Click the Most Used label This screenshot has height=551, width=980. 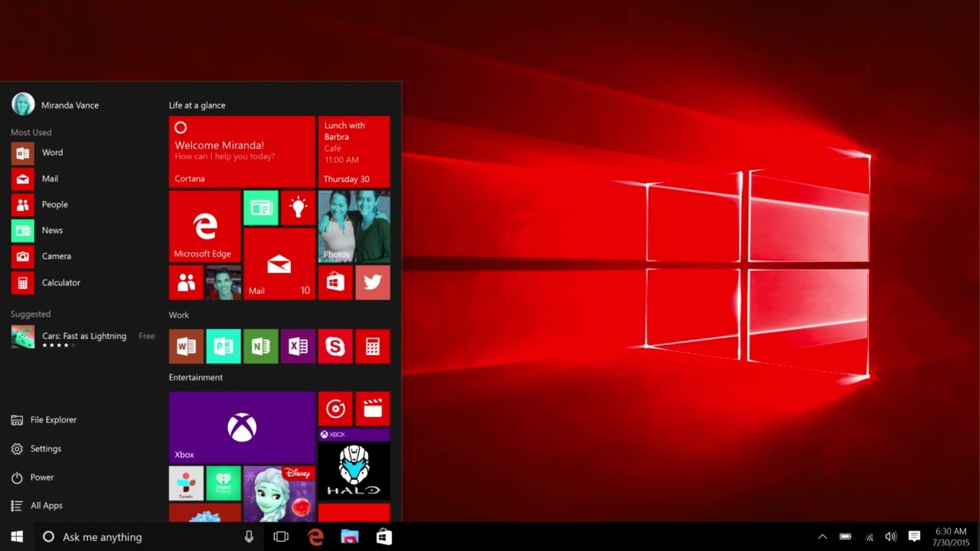(31, 132)
